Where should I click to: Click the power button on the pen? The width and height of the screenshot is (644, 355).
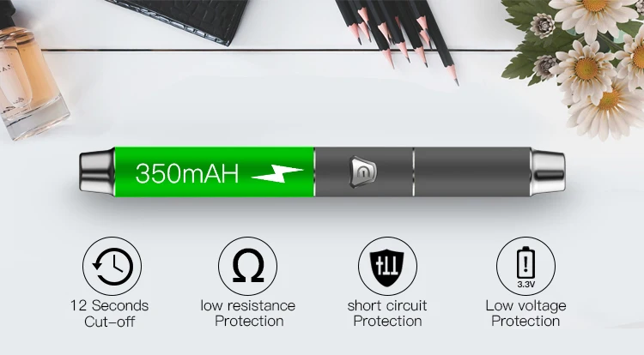362,172
